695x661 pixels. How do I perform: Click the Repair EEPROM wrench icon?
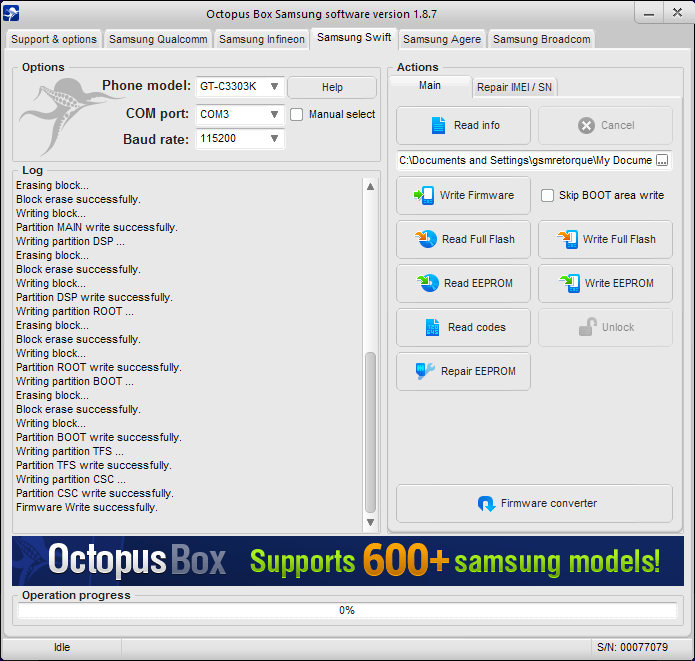coord(425,371)
